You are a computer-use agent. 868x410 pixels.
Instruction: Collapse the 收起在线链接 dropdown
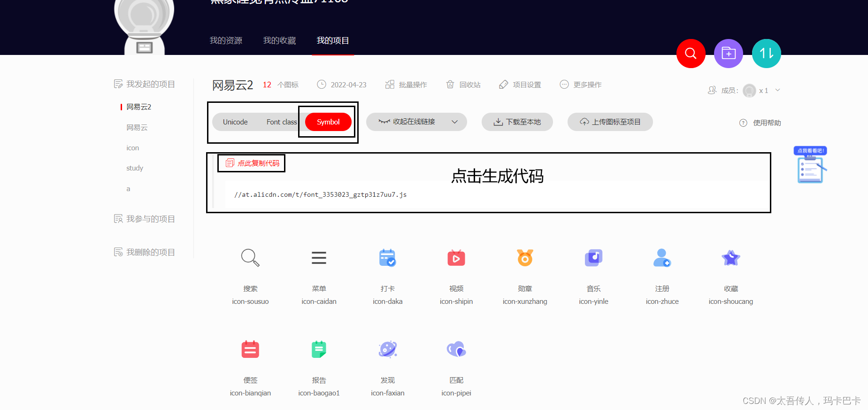tap(416, 122)
